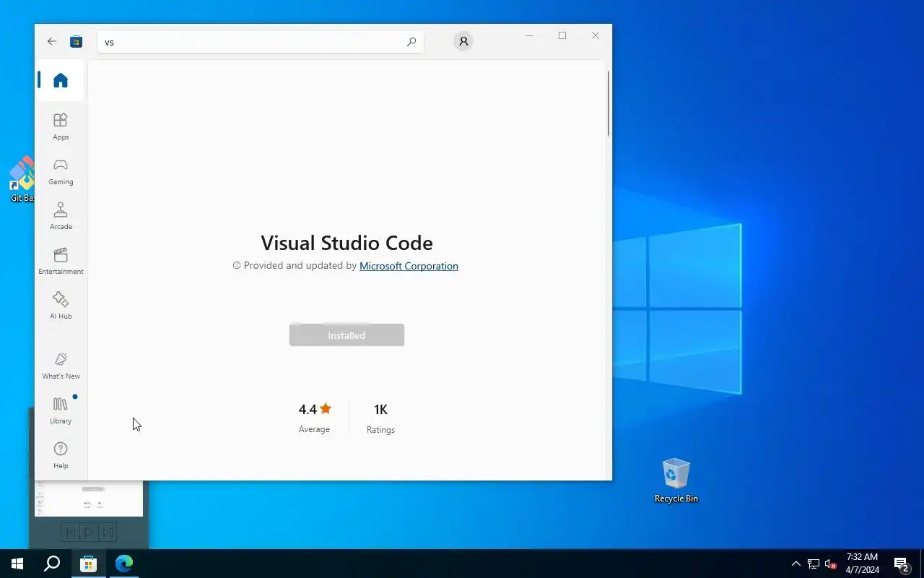Screen dimensions: 924x578
Task: Click the network status tray icon
Action: point(814,564)
